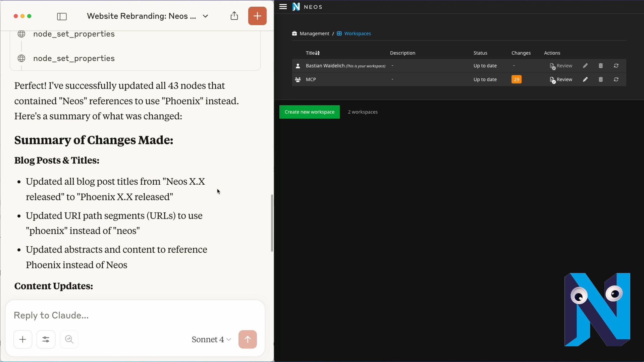
Task: Click the Summary of Changes Made heading
Action: 94,140
